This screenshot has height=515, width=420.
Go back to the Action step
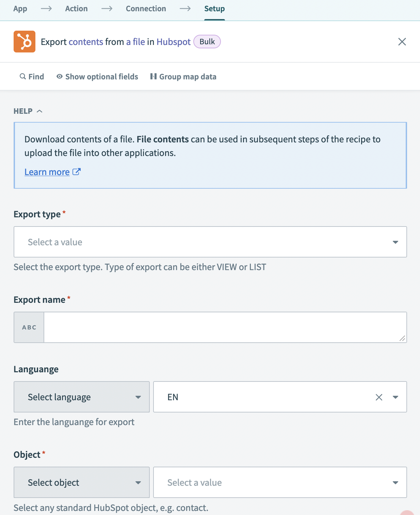[x=76, y=9]
